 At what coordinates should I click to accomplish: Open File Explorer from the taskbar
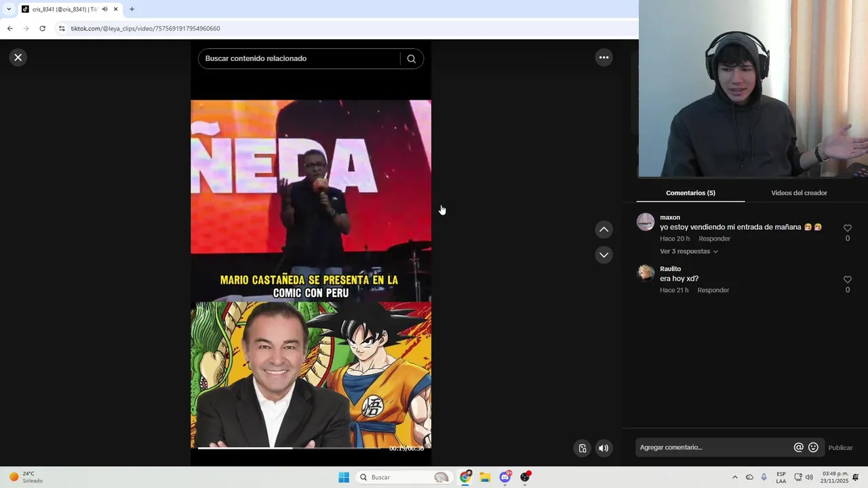[x=485, y=477]
